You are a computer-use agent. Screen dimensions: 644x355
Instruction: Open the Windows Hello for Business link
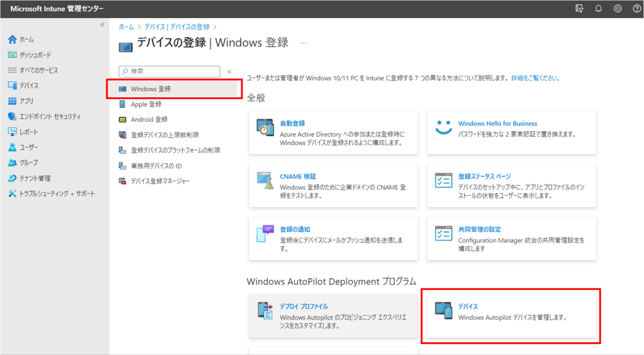pyautogui.click(x=497, y=123)
